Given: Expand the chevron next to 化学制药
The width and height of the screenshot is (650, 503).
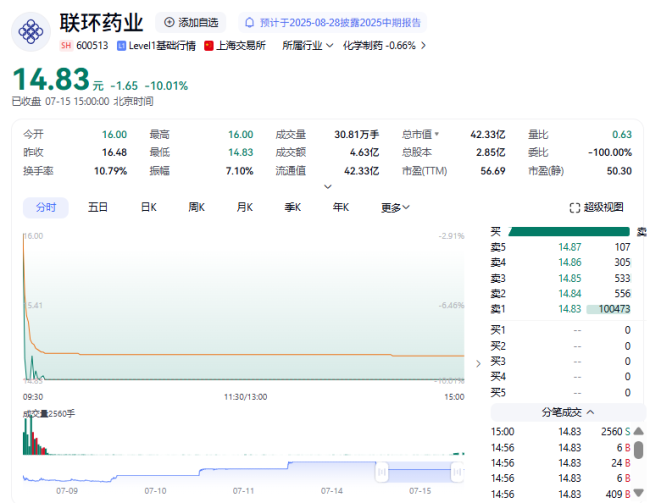Looking at the screenshot, I should [x=423, y=45].
